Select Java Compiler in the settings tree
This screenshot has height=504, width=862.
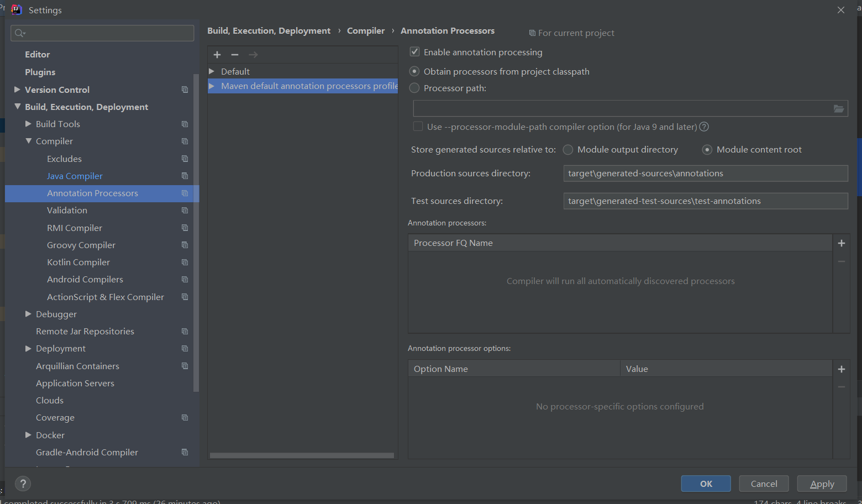(75, 176)
